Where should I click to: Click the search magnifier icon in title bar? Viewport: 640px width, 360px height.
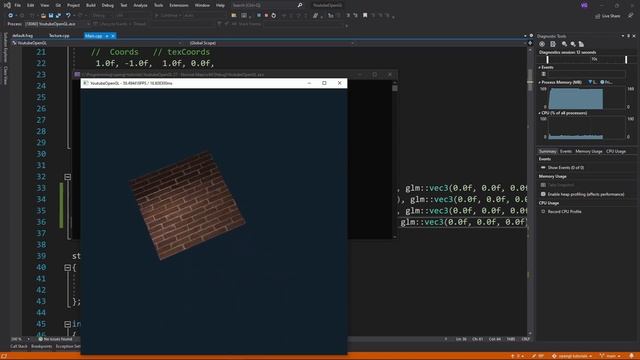tap(300, 5)
